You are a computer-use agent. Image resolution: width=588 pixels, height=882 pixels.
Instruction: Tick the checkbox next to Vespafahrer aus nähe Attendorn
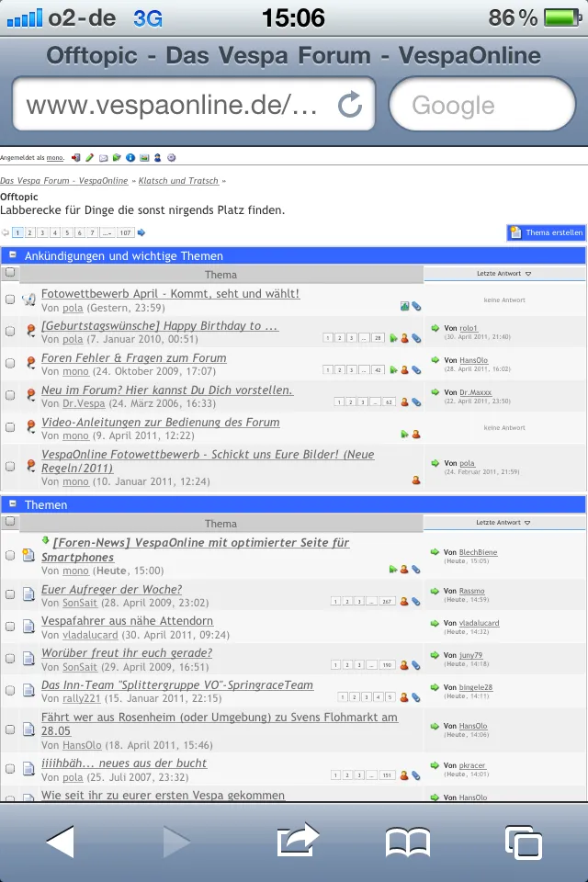pyautogui.click(x=10, y=627)
